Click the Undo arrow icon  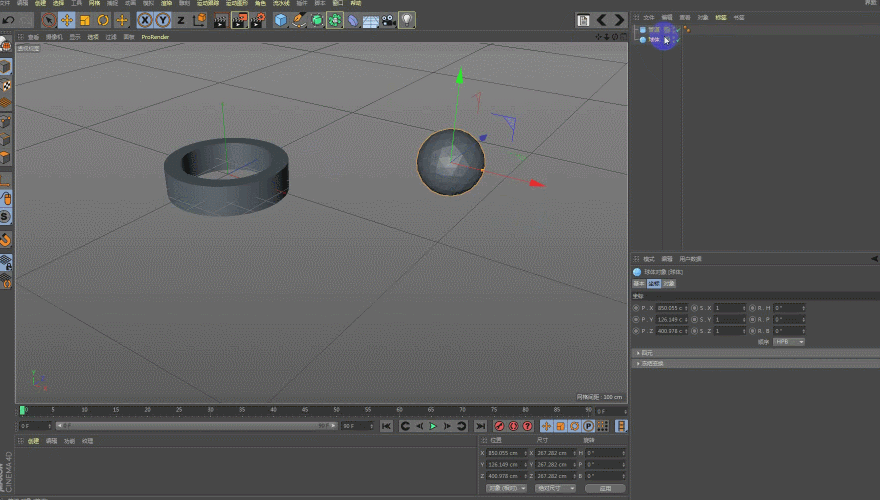coord(8,20)
